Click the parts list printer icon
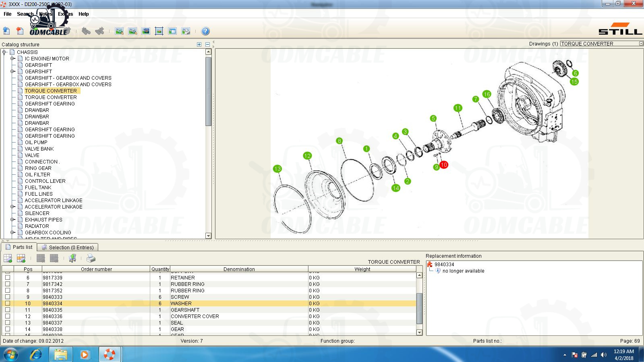This screenshot has height=362, width=644. point(91,259)
